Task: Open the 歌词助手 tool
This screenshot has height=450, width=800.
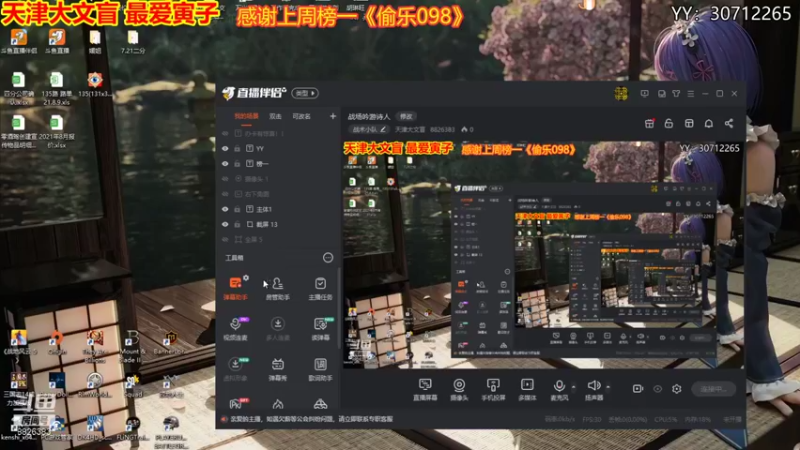Action: (320, 369)
